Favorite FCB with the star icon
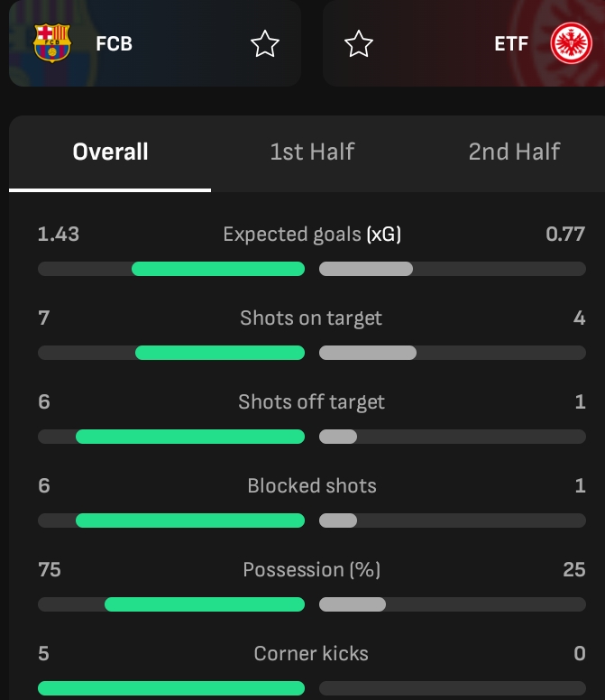Image resolution: width=605 pixels, height=700 pixels. pyautogui.click(x=265, y=43)
